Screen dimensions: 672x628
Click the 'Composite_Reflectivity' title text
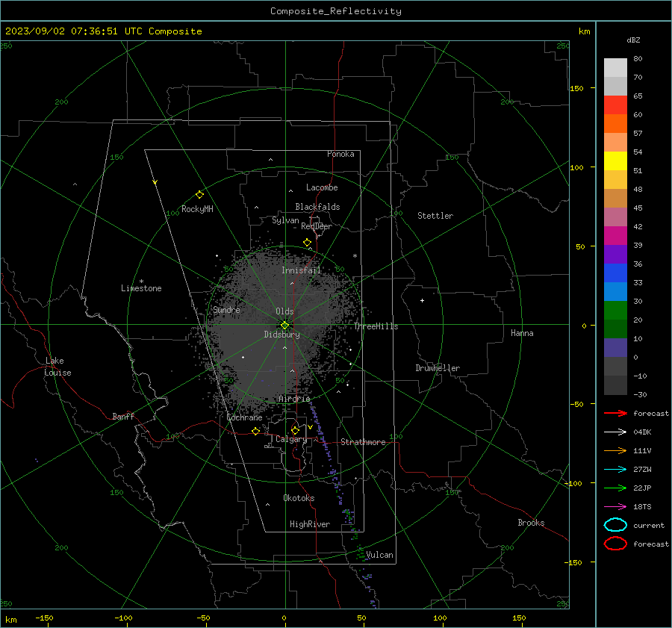coord(335,11)
